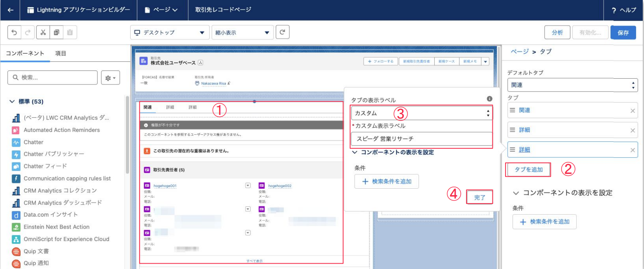Click the back arrow in header
The height and width of the screenshot is (269, 644).
coord(11,10)
